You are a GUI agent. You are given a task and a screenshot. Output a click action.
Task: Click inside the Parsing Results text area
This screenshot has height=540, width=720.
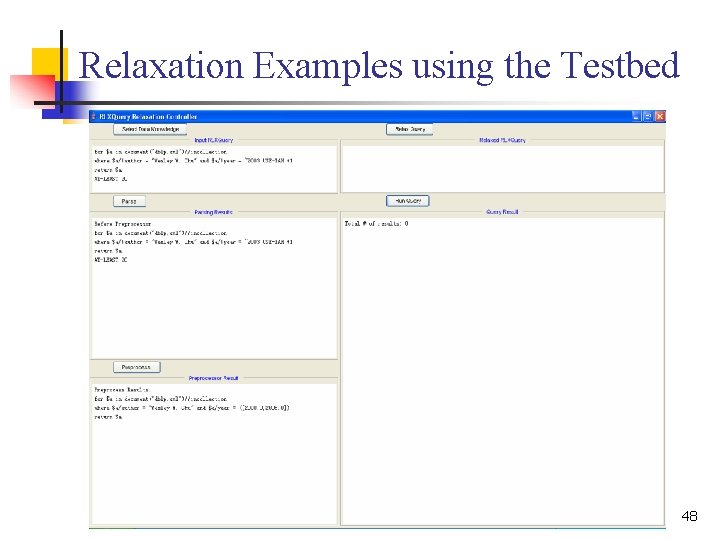(214, 288)
